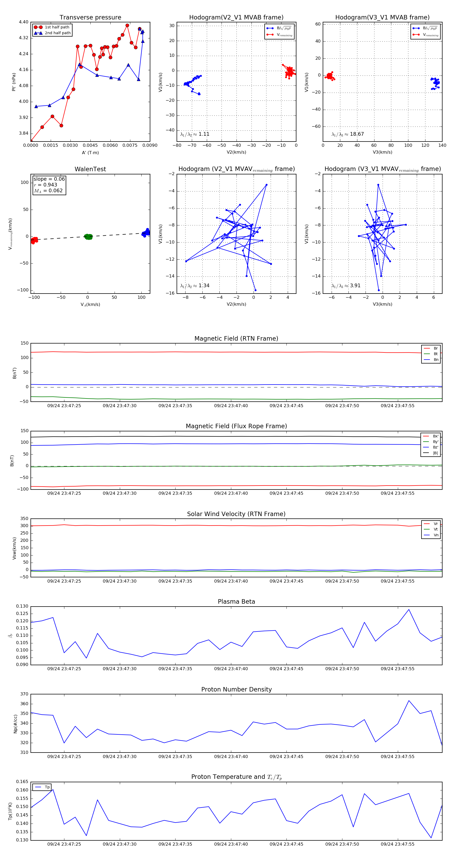
Task: Select the Bz' legend entry
Action: (x=431, y=447)
